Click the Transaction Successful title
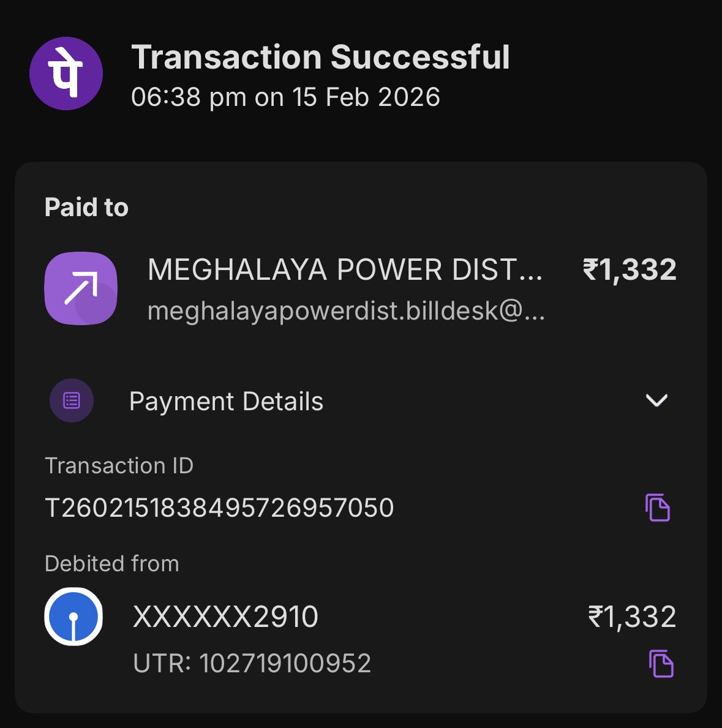 pyautogui.click(x=320, y=58)
